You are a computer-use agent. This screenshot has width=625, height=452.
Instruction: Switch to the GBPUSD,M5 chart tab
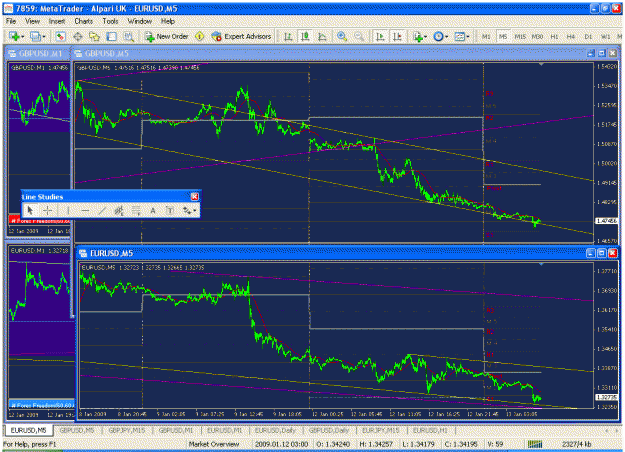click(77, 430)
